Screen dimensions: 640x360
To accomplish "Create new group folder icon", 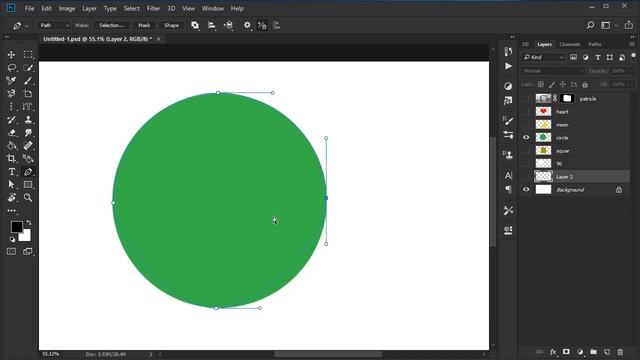I will 593,352.
